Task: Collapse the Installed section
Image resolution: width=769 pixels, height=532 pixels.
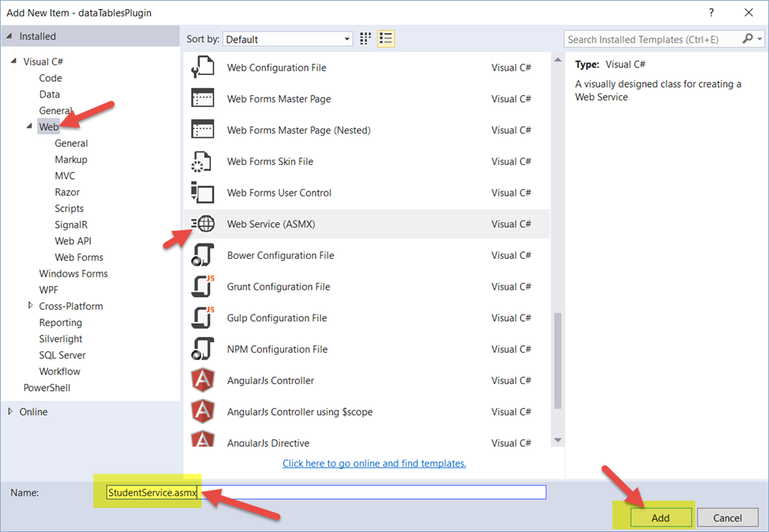Action: (9, 36)
